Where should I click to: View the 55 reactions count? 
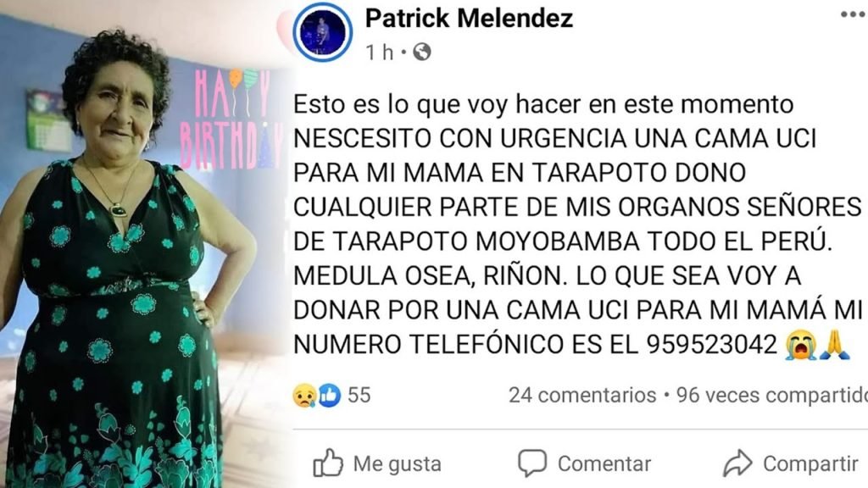359,395
